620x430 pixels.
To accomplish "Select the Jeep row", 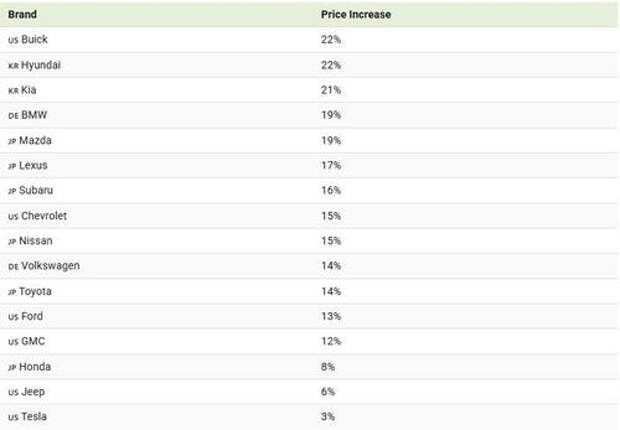I will (32, 392).
